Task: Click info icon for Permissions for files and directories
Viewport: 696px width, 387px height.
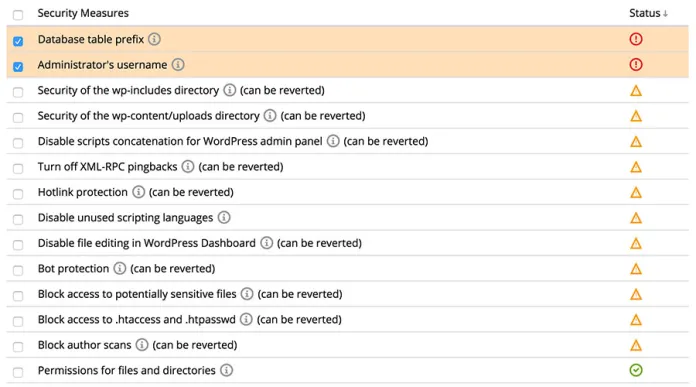Action: click(226, 370)
